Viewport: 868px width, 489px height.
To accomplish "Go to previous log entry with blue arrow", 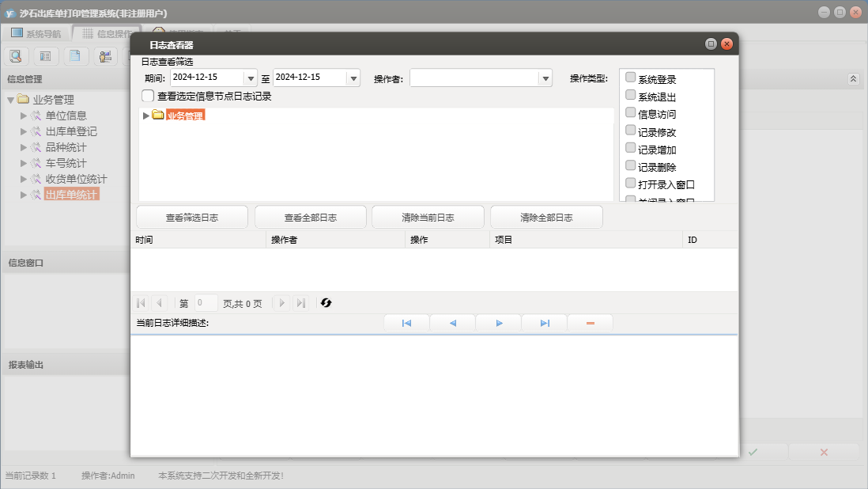I will pyautogui.click(x=452, y=323).
